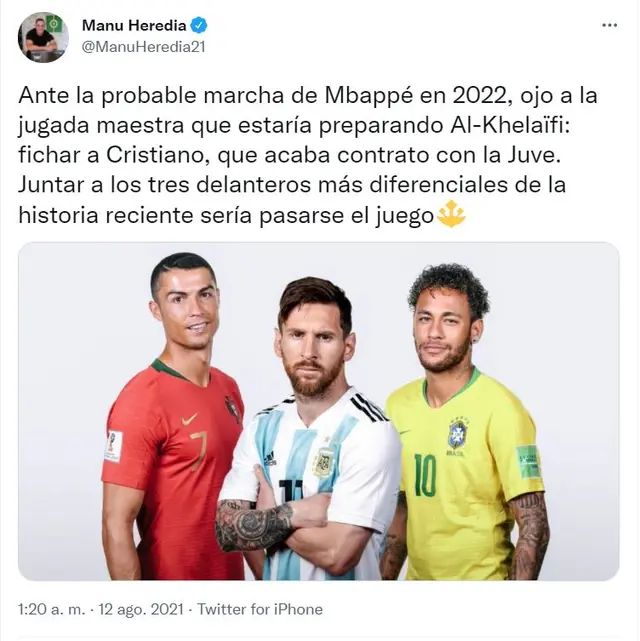This screenshot has width=640, height=641.
Task: Click the Nike swoosh on the red jersey
Action: (189, 419)
